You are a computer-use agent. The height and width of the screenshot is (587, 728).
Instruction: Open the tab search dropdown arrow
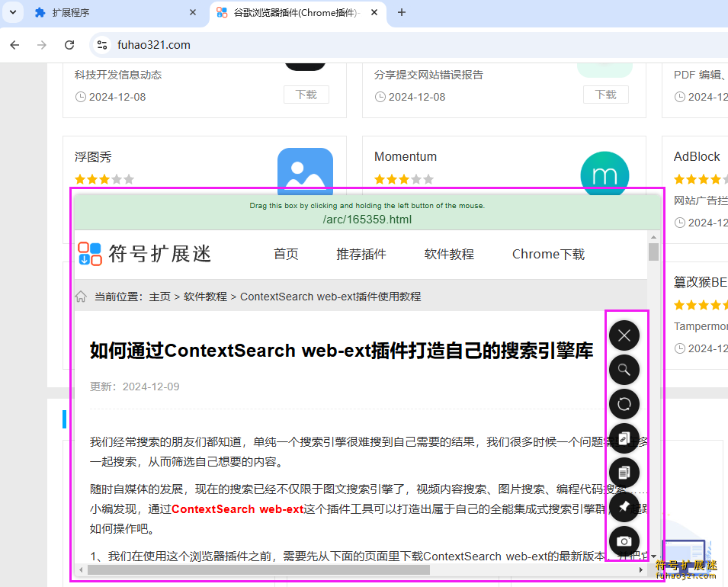click(13, 12)
